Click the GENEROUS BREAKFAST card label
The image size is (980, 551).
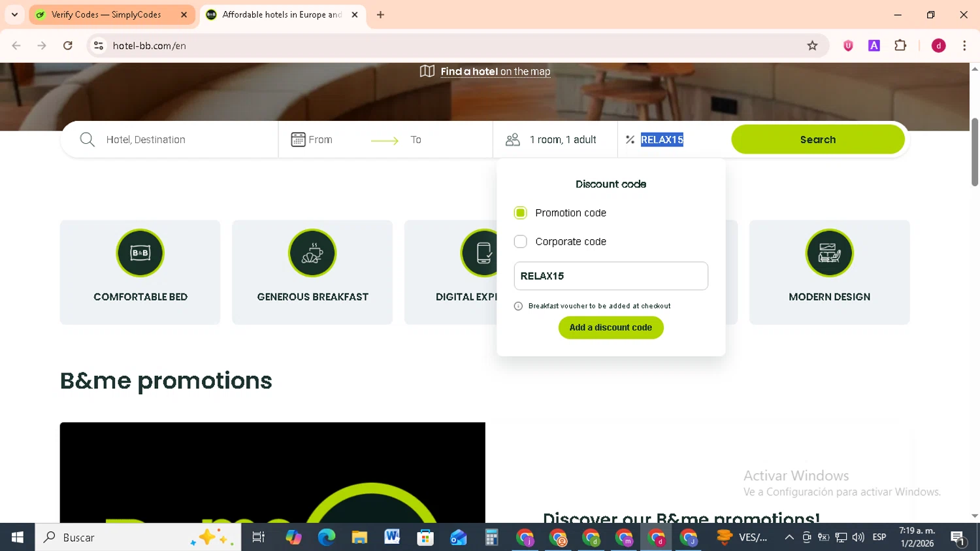click(x=312, y=297)
